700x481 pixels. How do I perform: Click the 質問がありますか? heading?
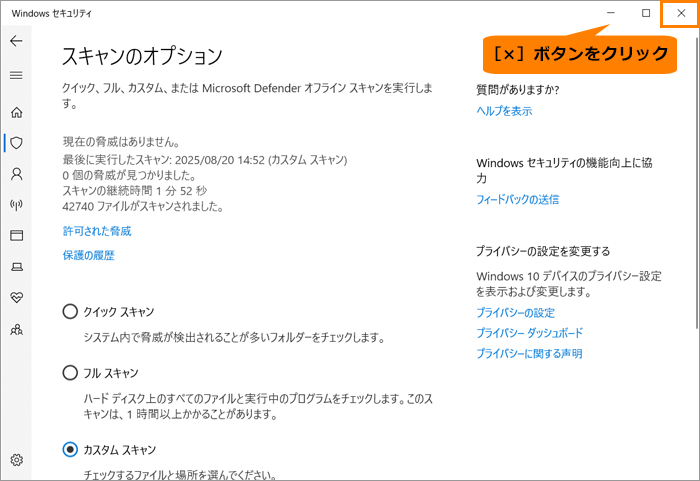click(517, 90)
